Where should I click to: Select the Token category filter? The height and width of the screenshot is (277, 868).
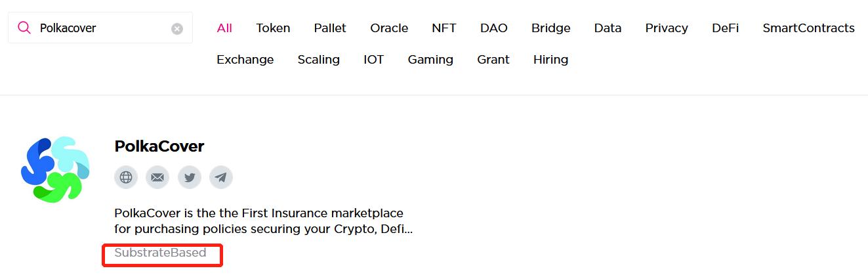pyautogui.click(x=273, y=28)
